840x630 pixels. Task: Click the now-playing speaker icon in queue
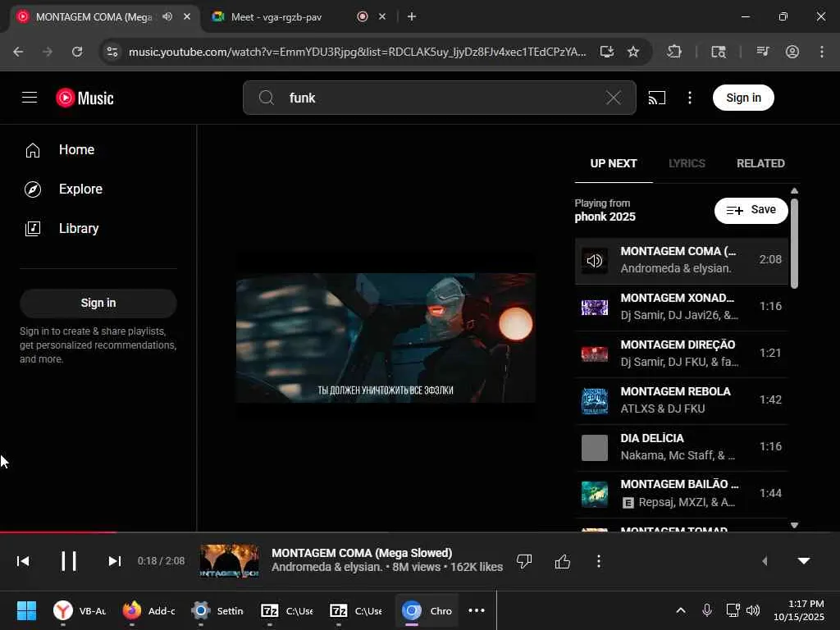(x=595, y=261)
